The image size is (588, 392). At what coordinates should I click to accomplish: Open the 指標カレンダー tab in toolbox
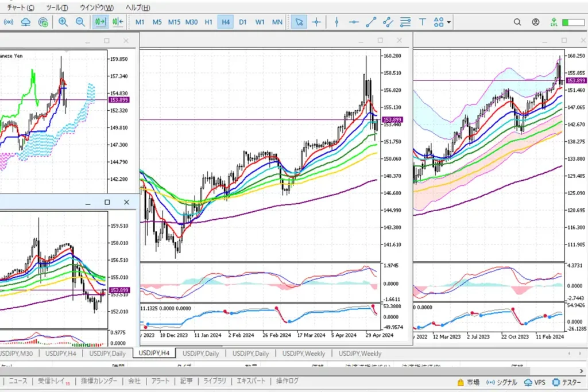(x=99, y=381)
